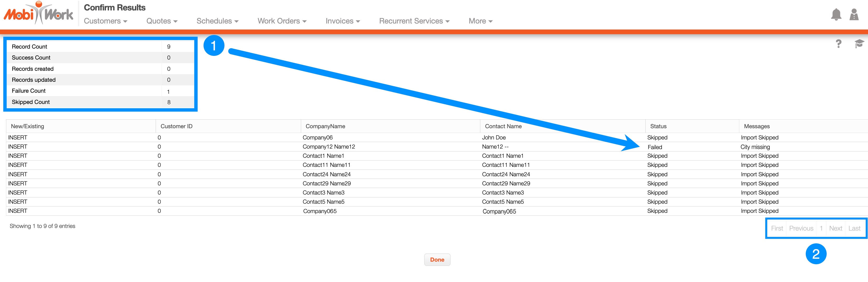
Task: Open the graduation cap tutorial icon
Action: [x=859, y=44]
